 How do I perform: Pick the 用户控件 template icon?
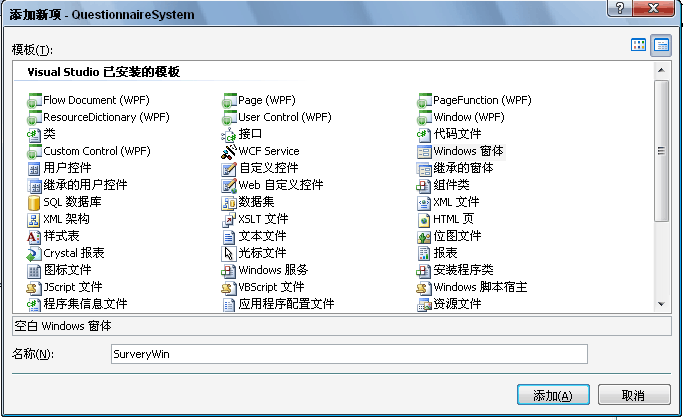coord(34,169)
